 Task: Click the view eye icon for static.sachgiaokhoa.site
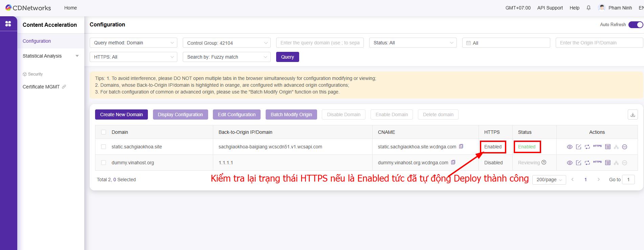(x=570, y=147)
